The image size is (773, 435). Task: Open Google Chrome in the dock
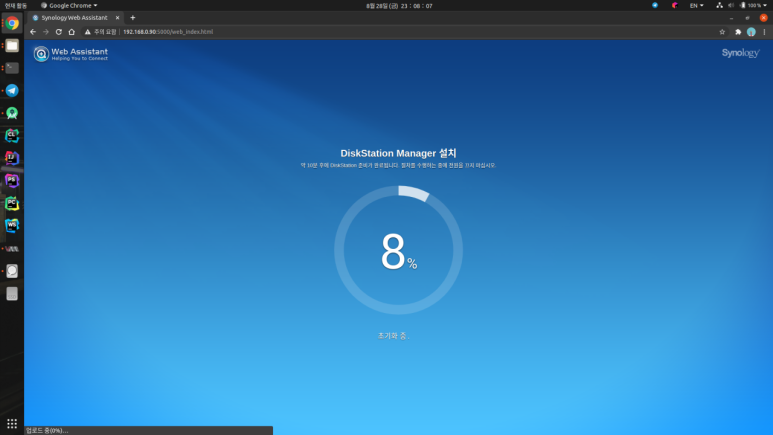pos(12,23)
